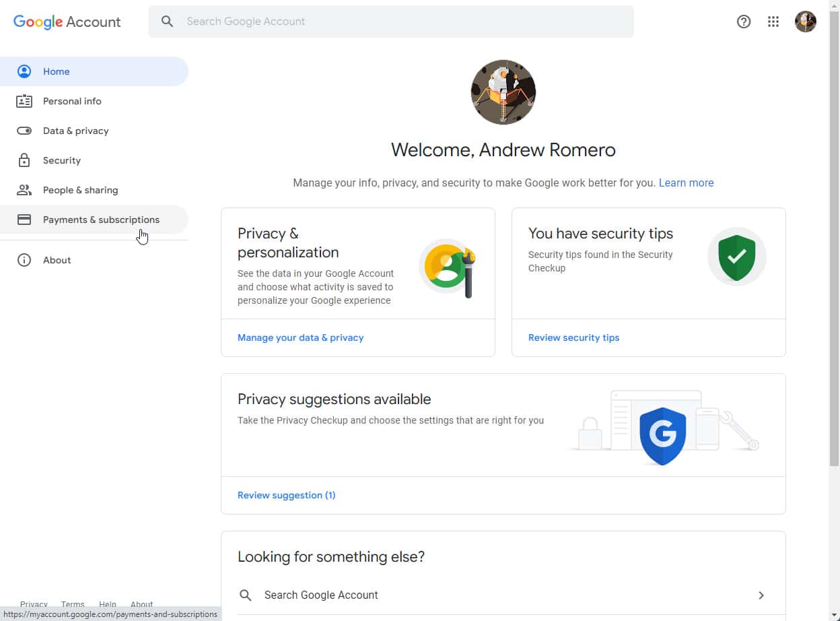
Task: Click the About info icon
Action: point(24,260)
